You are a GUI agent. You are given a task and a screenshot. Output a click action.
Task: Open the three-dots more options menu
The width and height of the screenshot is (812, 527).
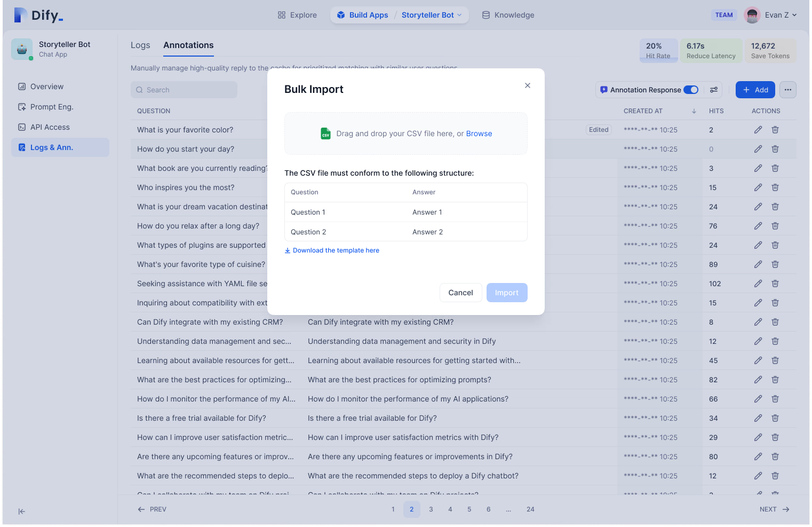[787, 90]
